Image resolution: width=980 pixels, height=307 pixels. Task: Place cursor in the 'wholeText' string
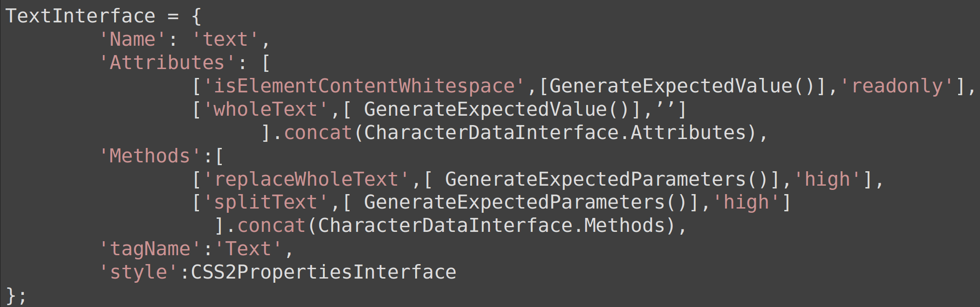pyautogui.click(x=265, y=110)
